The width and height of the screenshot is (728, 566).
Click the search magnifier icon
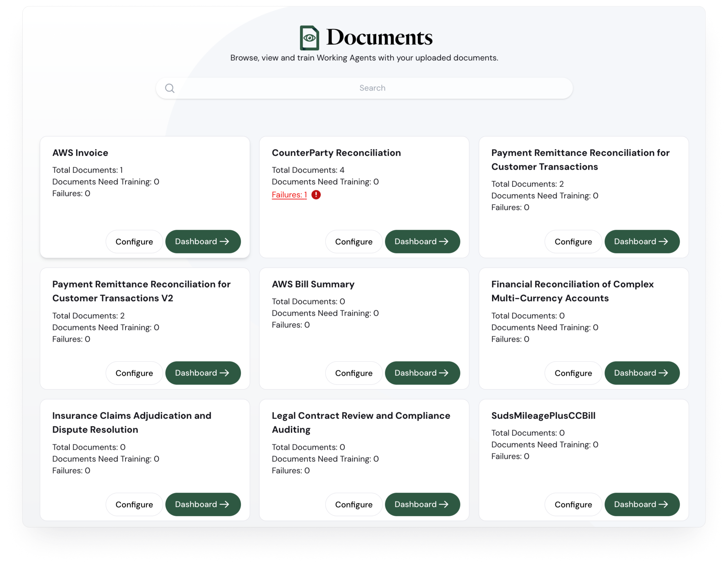click(x=170, y=88)
